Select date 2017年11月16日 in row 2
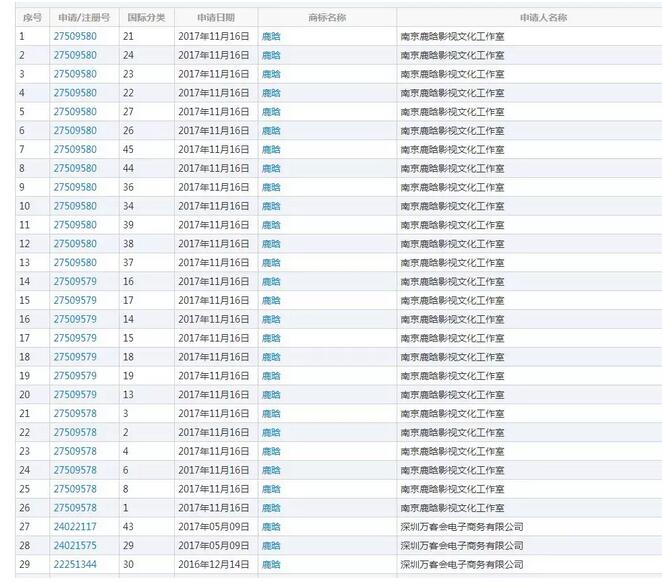Image resolution: width=662 pixels, height=588 pixels. tap(214, 55)
